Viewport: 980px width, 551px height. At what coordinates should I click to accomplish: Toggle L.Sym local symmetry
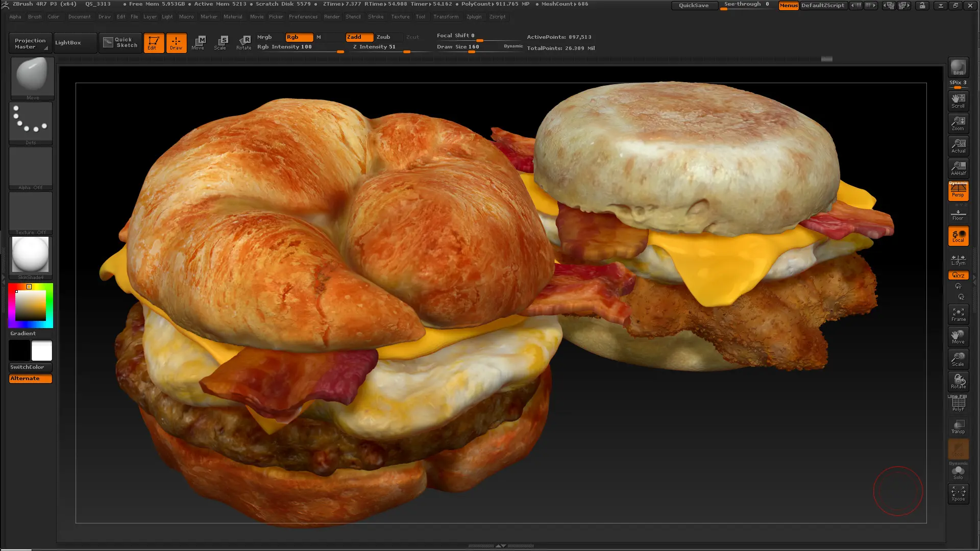point(958,260)
